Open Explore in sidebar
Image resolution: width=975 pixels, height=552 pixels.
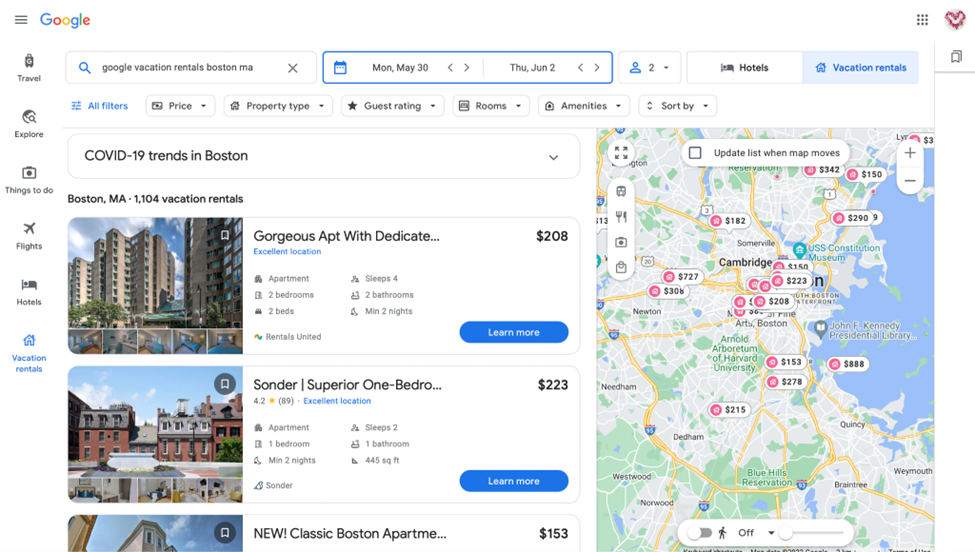29,124
